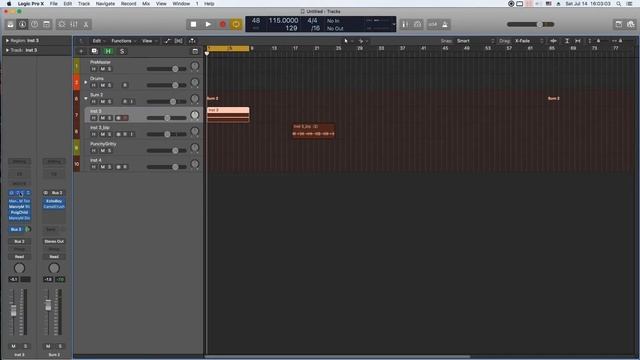This screenshot has width=640, height=360.
Task: Mute the PreMaster track
Action: (x=102, y=69)
